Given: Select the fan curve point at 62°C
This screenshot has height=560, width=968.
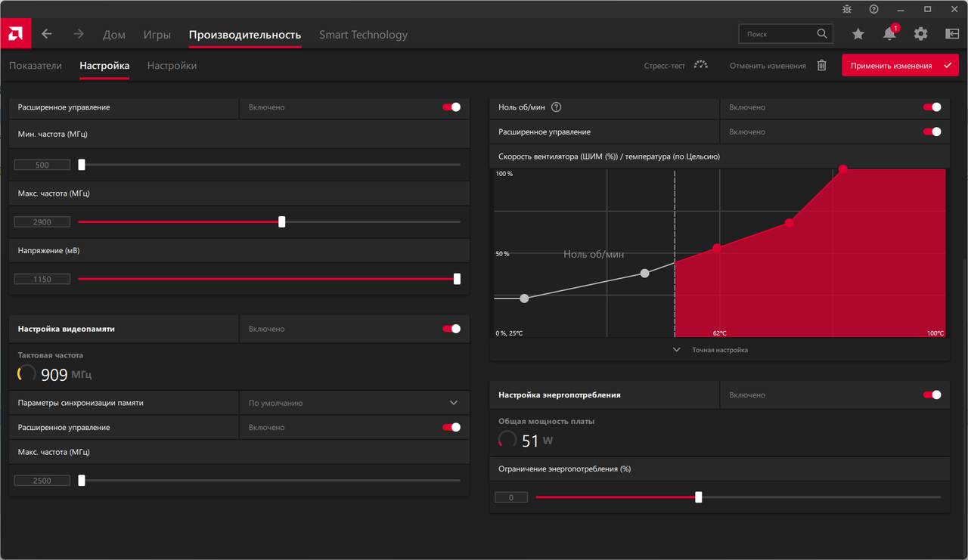Looking at the screenshot, I should (717, 248).
